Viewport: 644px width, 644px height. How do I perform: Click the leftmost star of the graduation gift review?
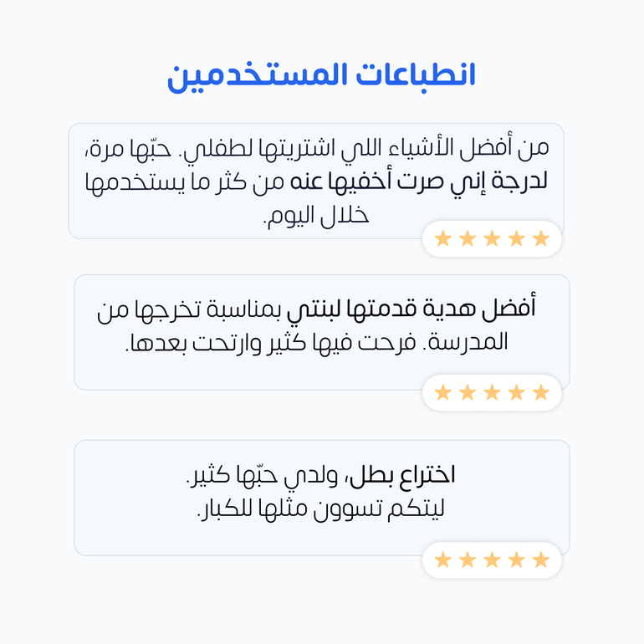443,392
